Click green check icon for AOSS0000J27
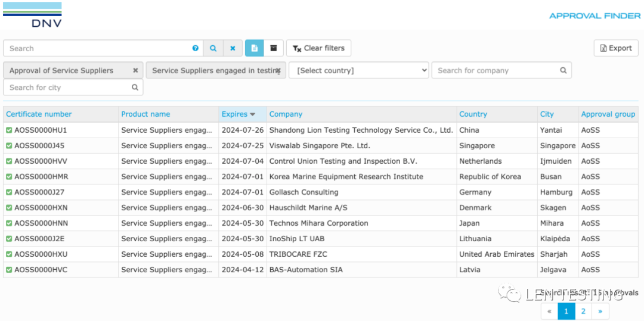Screen dimensions: 644x321 pyautogui.click(x=9, y=192)
